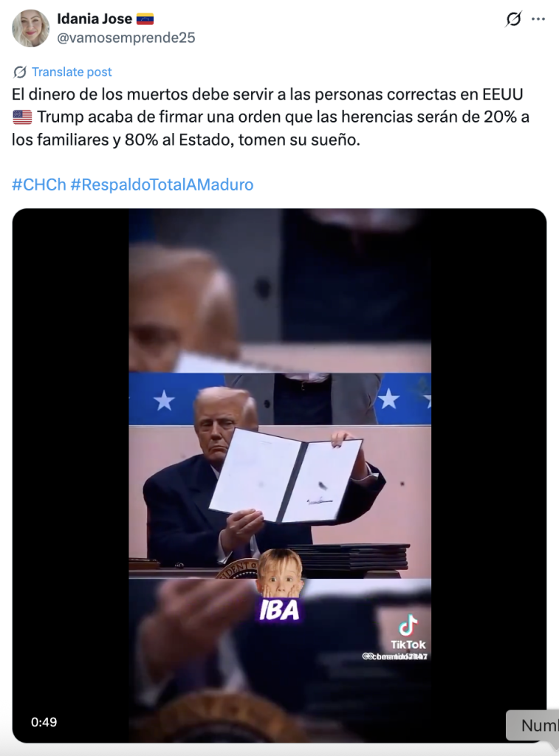
Task: Click the TikTok username watermark
Action: (394, 656)
